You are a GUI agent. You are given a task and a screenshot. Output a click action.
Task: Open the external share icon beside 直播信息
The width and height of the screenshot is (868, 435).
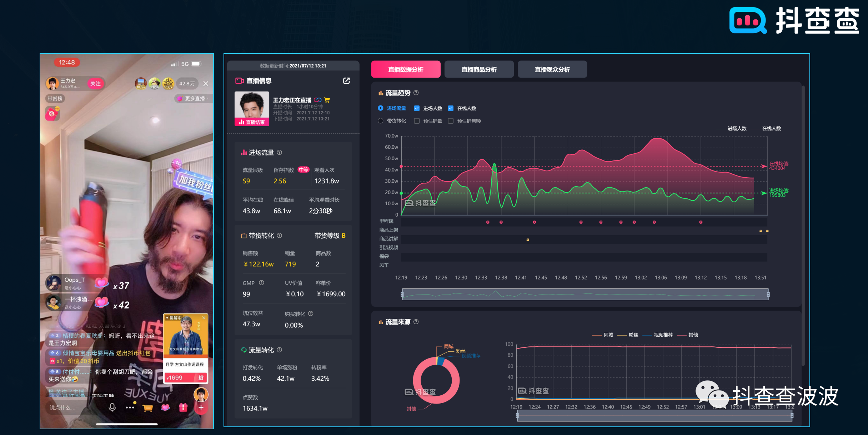click(x=346, y=81)
